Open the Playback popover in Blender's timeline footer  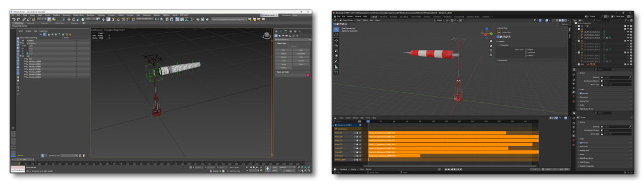point(344,169)
